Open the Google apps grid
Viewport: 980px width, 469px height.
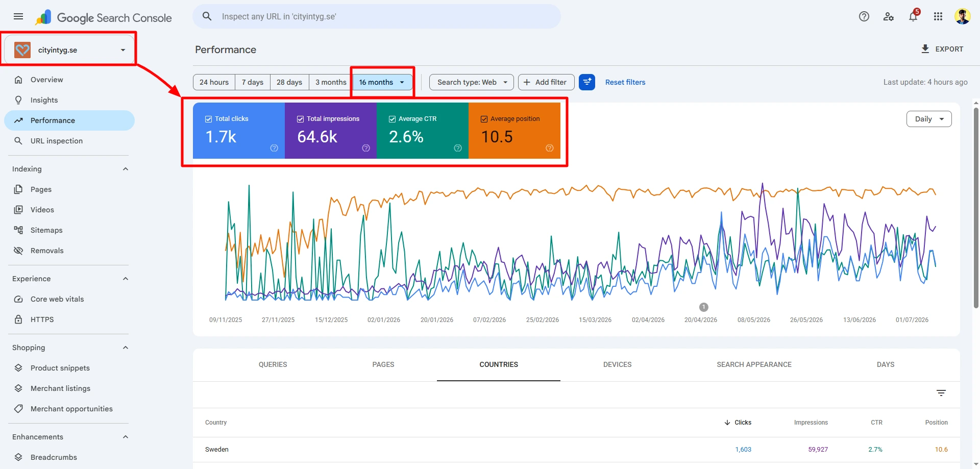(x=938, y=16)
